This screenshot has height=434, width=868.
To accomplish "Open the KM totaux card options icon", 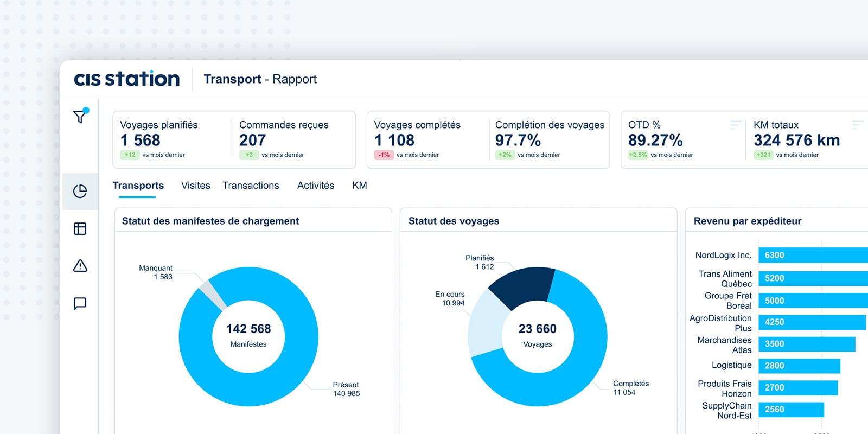I will point(857,125).
